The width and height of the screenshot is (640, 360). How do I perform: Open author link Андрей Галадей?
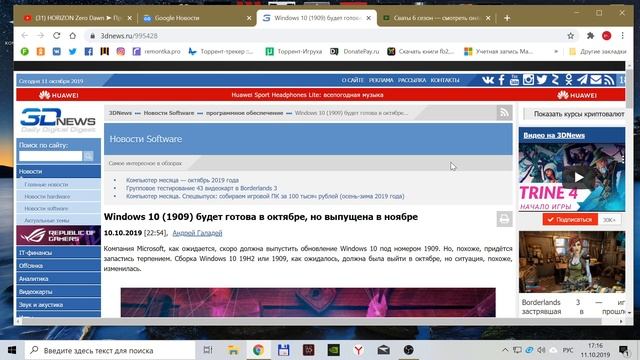click(197, 233)
